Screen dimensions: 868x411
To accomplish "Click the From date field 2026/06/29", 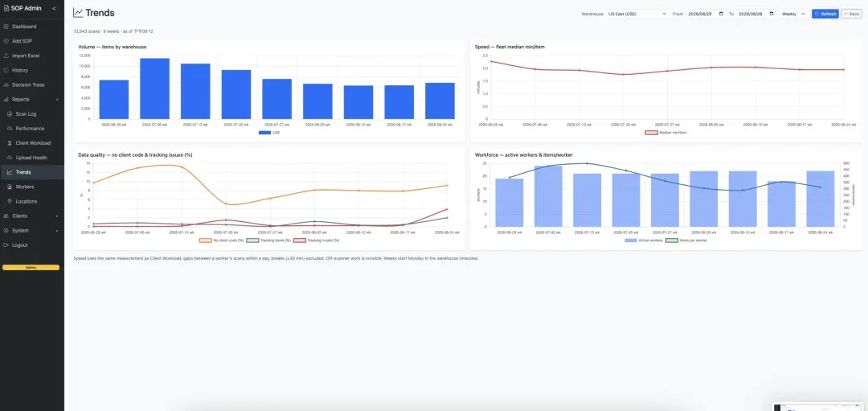I will (x=706, y=14).
